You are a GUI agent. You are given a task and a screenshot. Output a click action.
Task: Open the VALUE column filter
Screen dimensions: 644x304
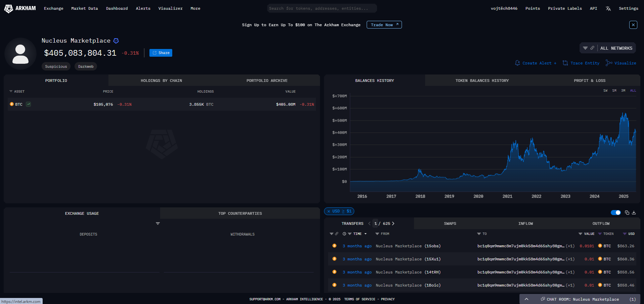(580, 234)
